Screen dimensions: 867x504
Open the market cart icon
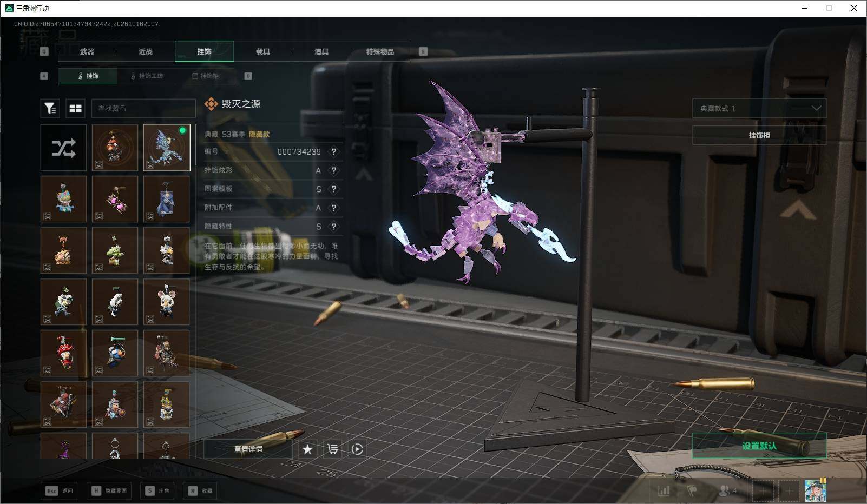tap(332, 449)
